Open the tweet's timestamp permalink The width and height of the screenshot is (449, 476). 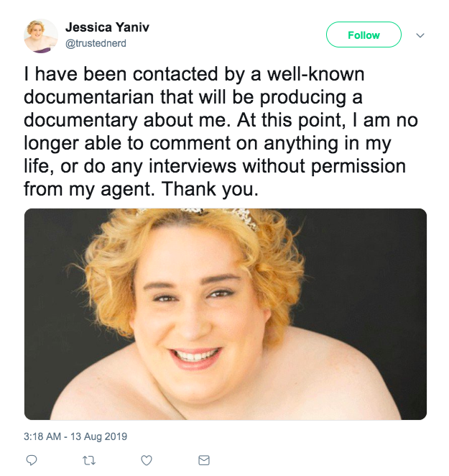[75, 436]
